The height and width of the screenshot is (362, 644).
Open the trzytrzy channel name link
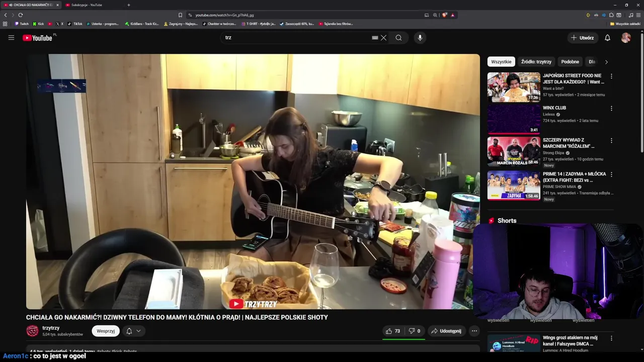click(51, 328)
